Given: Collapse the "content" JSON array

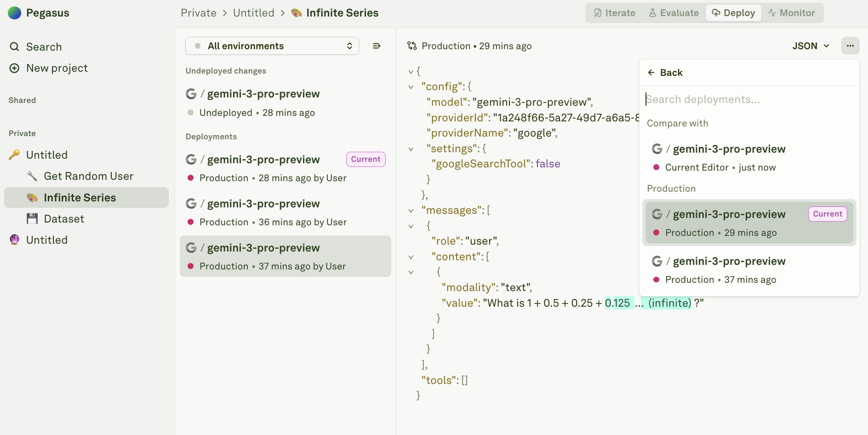Looking at the screenshot, I should click(x=411, y=257).
